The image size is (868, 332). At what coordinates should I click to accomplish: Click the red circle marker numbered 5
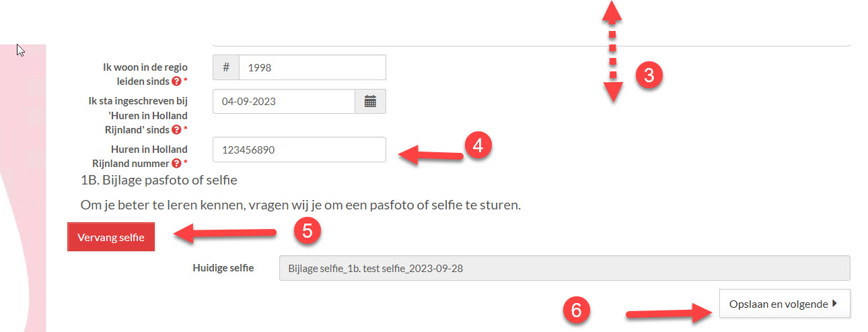pos(307,231)
